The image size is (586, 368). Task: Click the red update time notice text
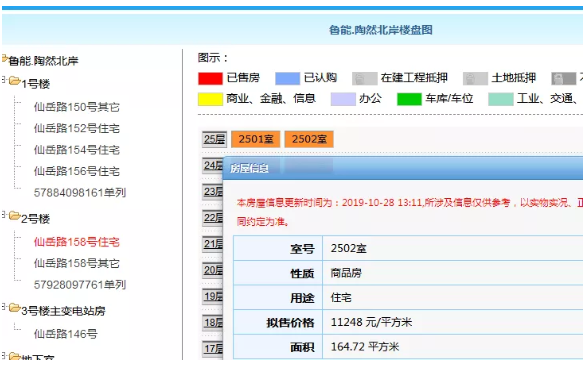pos(410,212)
